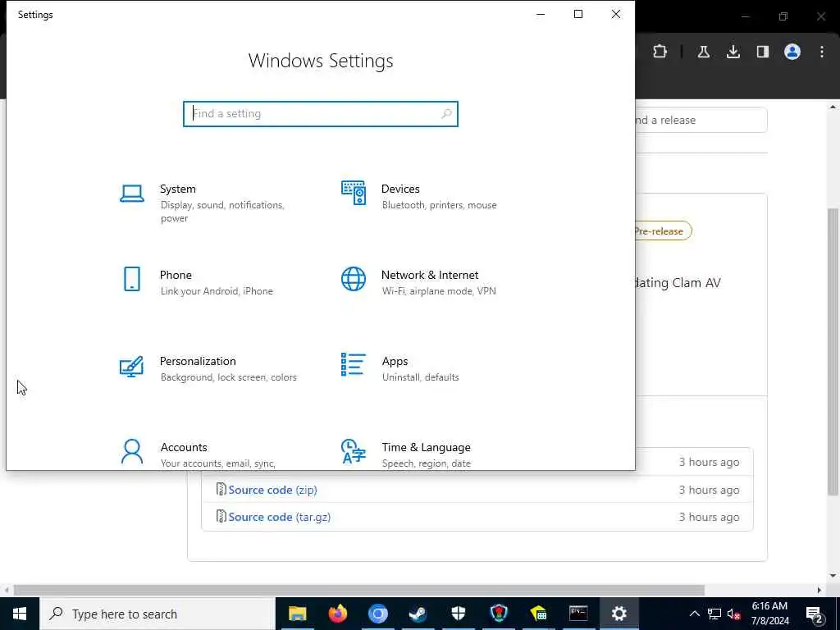The image size is (840, 630).
Task: Open the Apps settings icon
Action: tap(354, 365)
